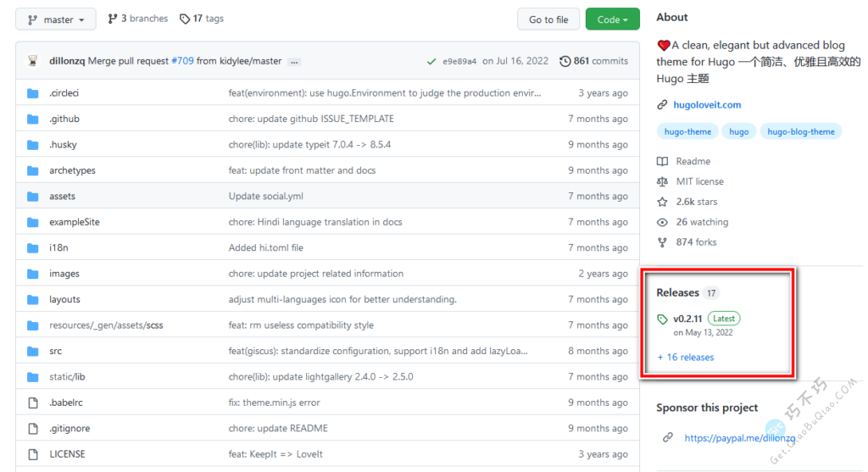Image resolution: width=868 pixels, height=472 pixels.
Task: Open the exampleSite folder
Action: [74, 222]
